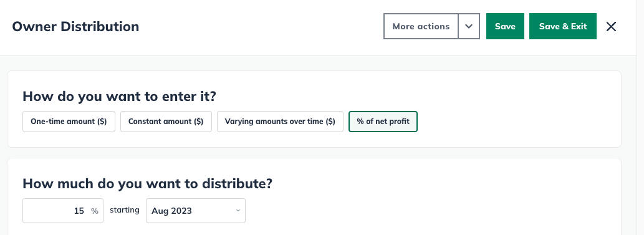644x235 pixels.
Task: Select One-time amount ($) option
Action: 69,122
